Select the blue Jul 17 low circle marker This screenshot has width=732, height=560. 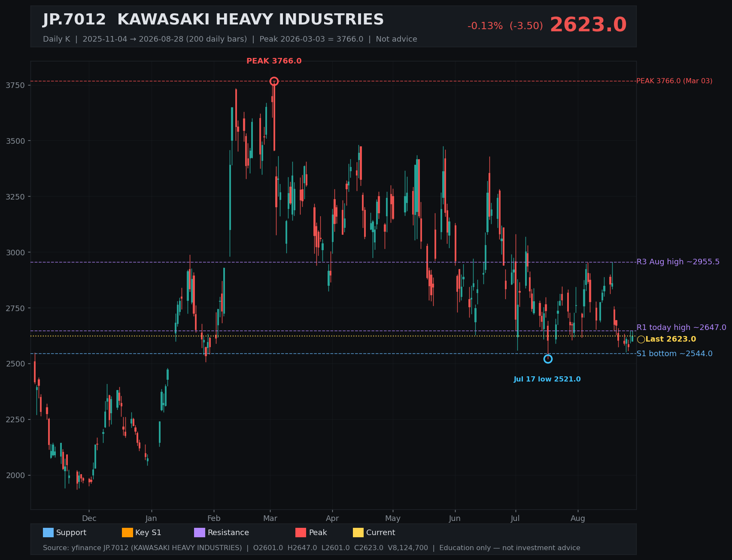tap(548, 359)
